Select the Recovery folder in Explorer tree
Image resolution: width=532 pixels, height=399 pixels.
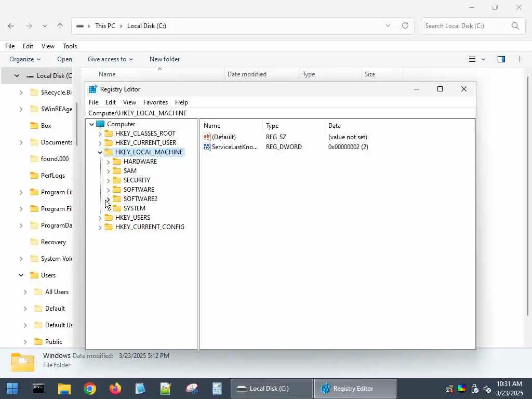(54, 242)
